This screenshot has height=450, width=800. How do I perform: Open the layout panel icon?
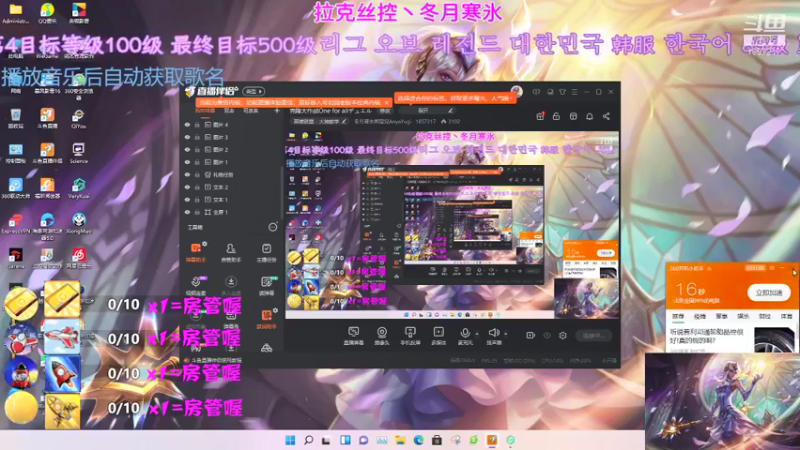pos(573,116)
